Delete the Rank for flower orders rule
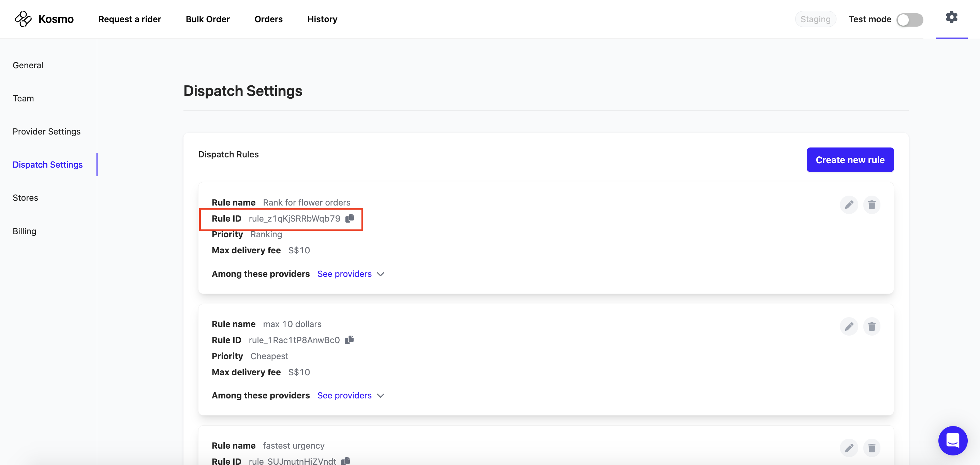Image resolution: width=980 pixels, height=465 pixels. [872, 205]
